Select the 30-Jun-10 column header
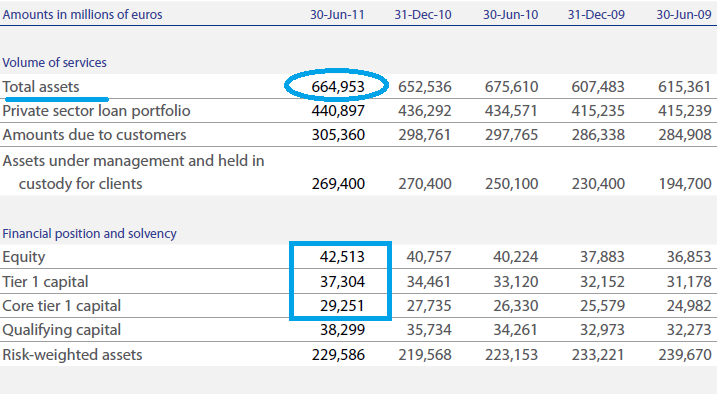The image size is (717, 394). tap(510, 15)
